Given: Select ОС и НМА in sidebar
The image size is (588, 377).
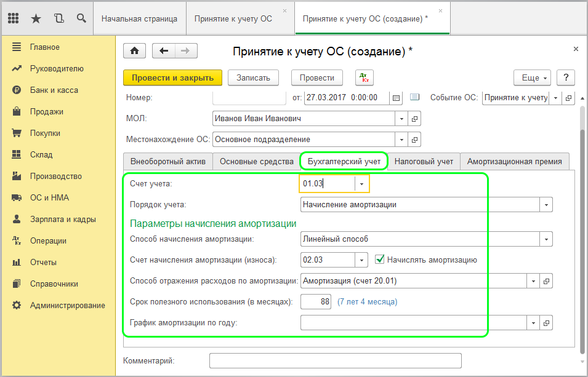Looking at the screenshot, I should pos(49,197).
